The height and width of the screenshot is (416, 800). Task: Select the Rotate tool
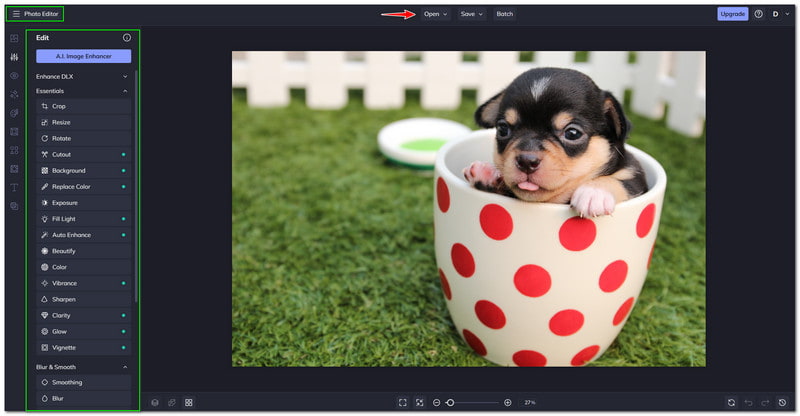(84, 138)
